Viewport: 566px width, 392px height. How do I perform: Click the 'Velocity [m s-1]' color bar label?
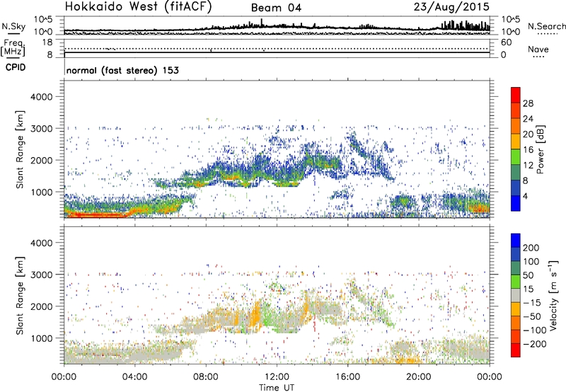pos(553,295)
